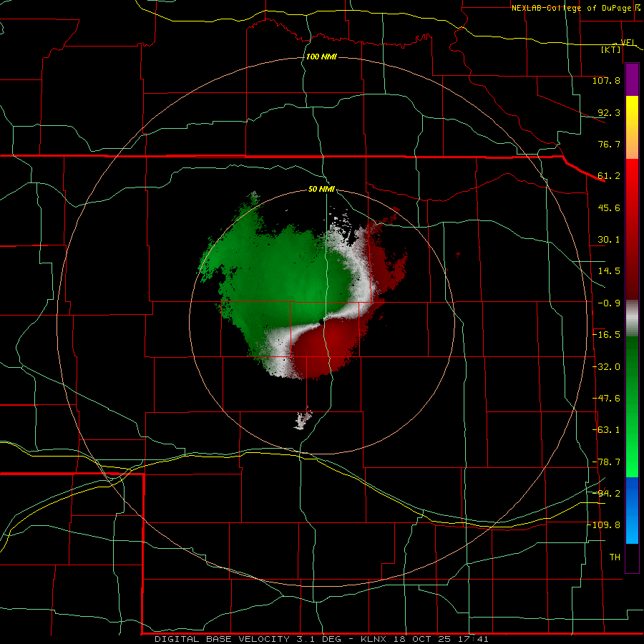This screenshot has width=644, height=644.
Task: Click the isolated gray echo south of radar
Action: [x=304, y=419]
